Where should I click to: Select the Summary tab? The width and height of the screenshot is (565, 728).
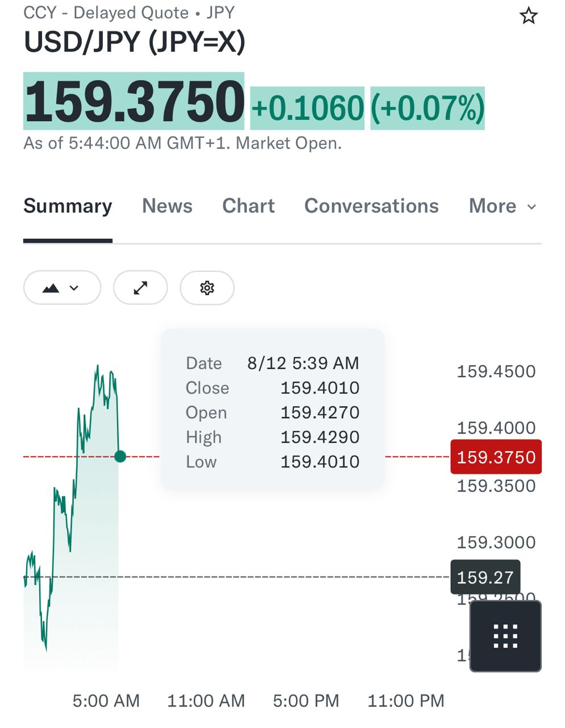coord(68,206)
